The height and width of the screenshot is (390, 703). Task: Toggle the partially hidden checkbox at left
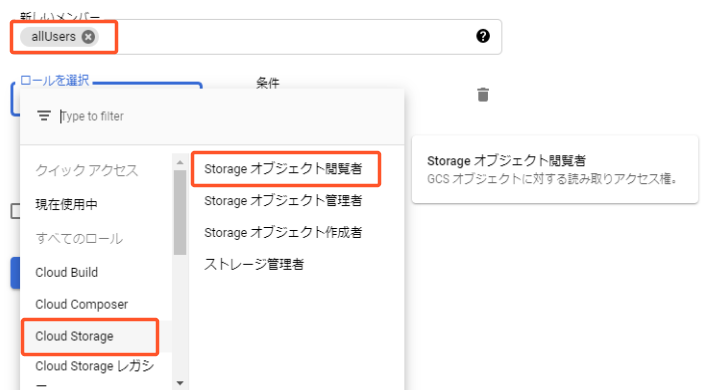[x=15, y=211]
